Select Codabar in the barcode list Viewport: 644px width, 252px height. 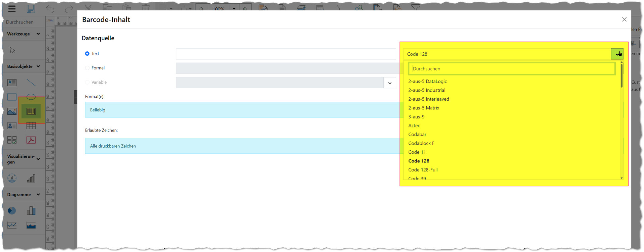(x=417, y=134)
